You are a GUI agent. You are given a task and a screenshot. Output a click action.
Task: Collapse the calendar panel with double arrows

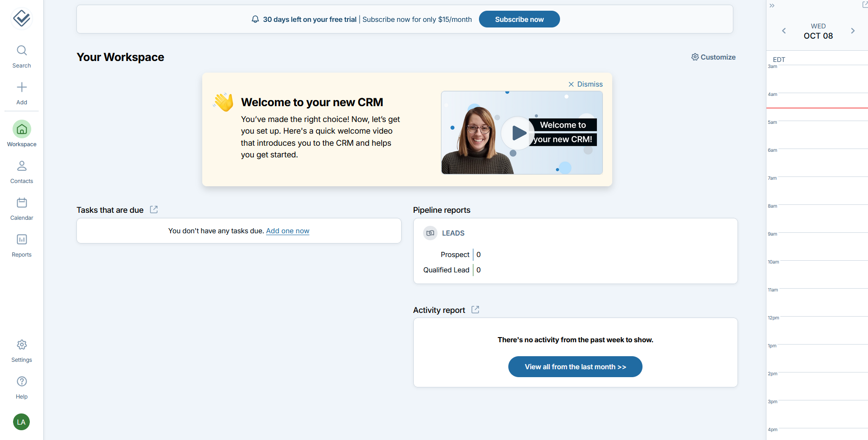(x=772, y=6)
